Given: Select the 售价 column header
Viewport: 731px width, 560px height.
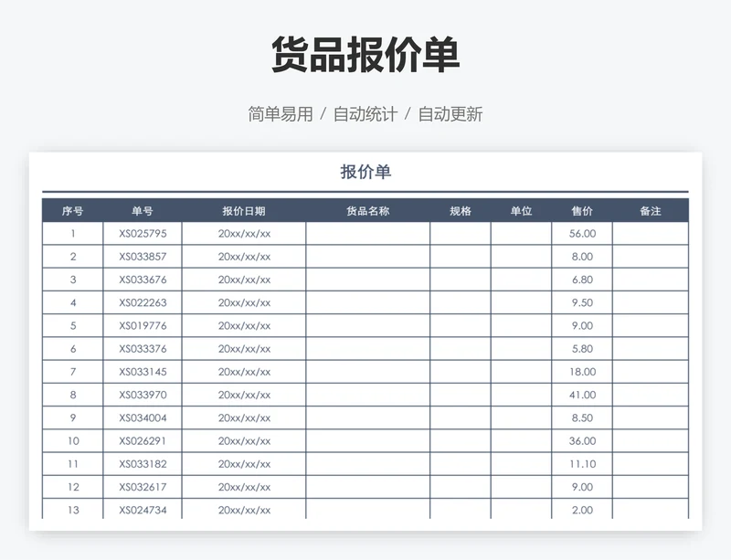Looking at the screenshot, I should 582,211.
